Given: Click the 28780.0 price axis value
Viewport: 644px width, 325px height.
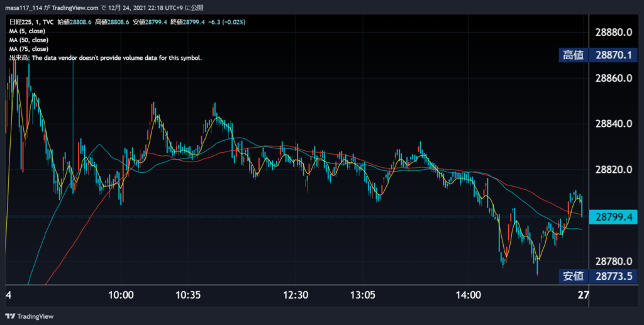Looking at the screenshot, I should click(x=614, y=261).
